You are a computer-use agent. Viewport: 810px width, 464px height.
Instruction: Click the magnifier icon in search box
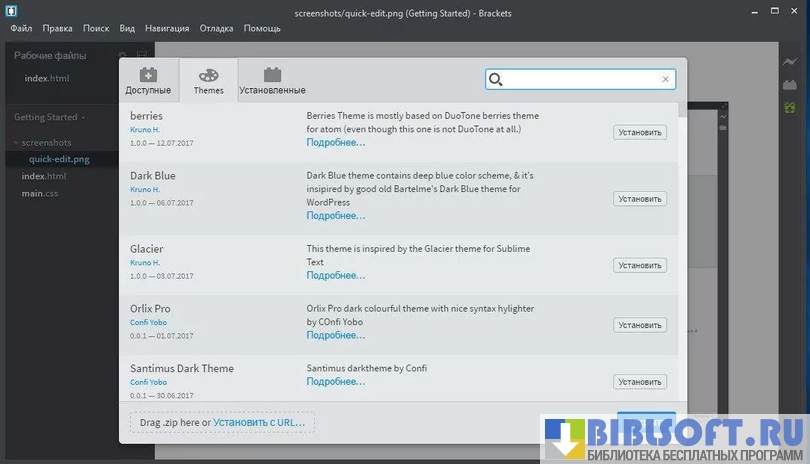[497, 79]
